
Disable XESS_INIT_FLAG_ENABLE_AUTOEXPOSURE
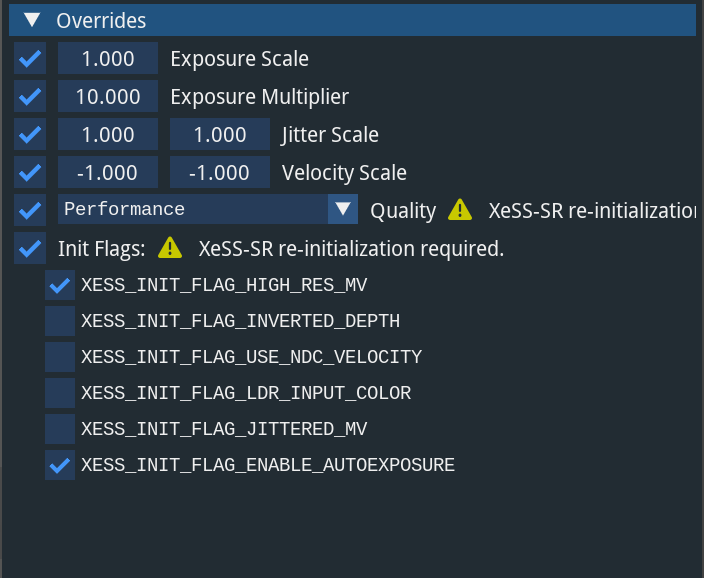(60, 465)
